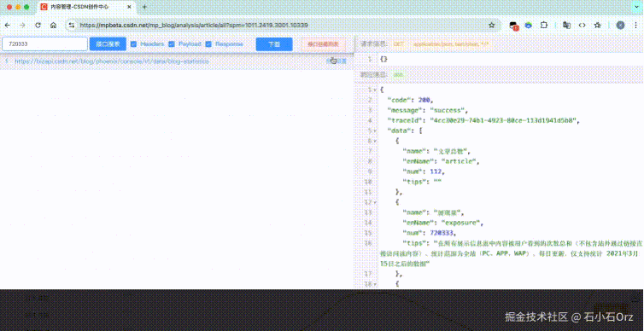Click the code brackets extension icon
The height and width of the screenshot is (331, 644).
point(582,25)
